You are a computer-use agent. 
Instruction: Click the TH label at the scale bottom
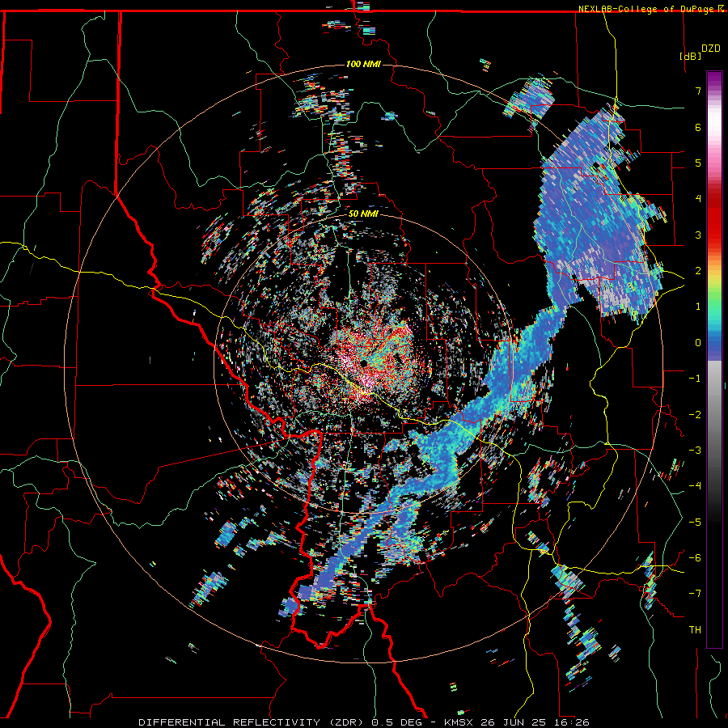[x=695, y=630]
